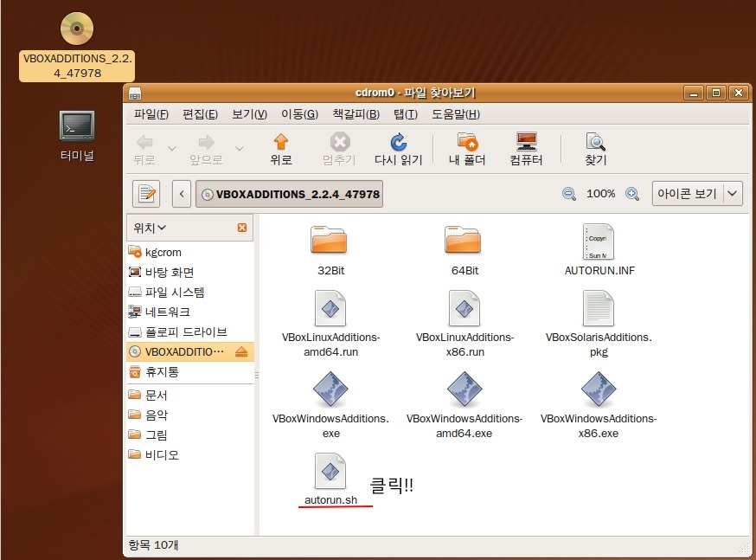Image resolution: width=756 pixels, height=560 pixels.
Task: Select the VBoxWindowsAdditions-amd64.exe file icon
Action: click(x=464, y=389)
